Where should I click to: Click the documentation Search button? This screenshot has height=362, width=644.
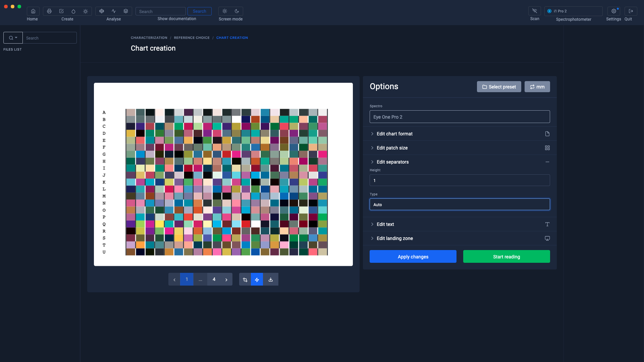coord(200,11)
